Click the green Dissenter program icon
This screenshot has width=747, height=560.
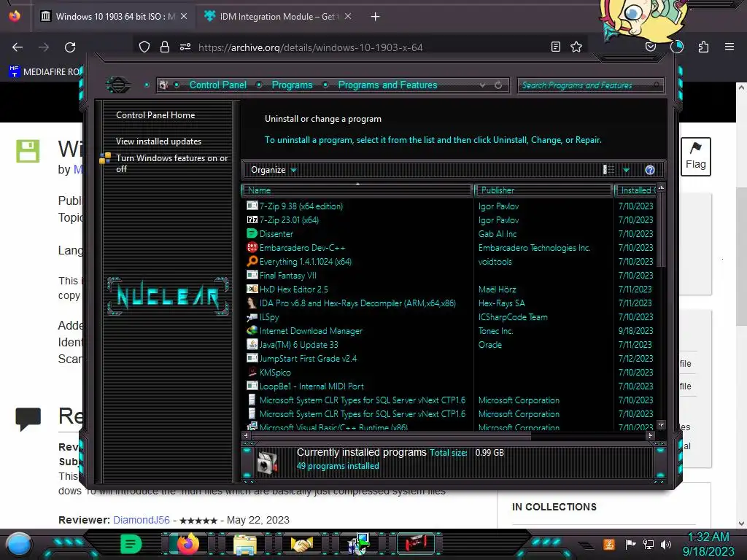pyautogui.click(x=252, y=233)
